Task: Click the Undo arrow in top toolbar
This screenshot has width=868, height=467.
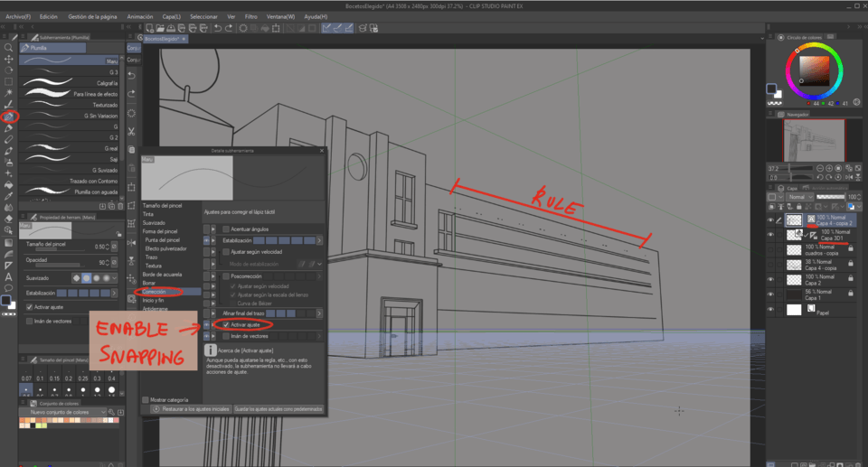Action: [218, 28]
